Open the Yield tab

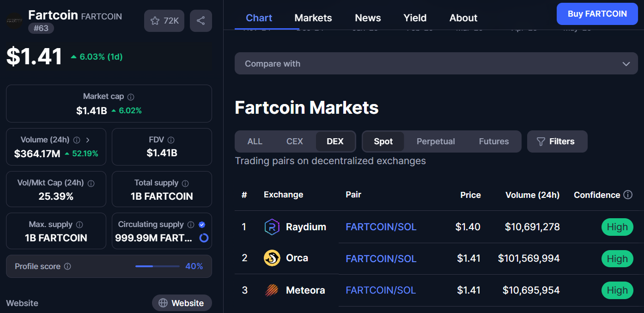coord(415,18)
